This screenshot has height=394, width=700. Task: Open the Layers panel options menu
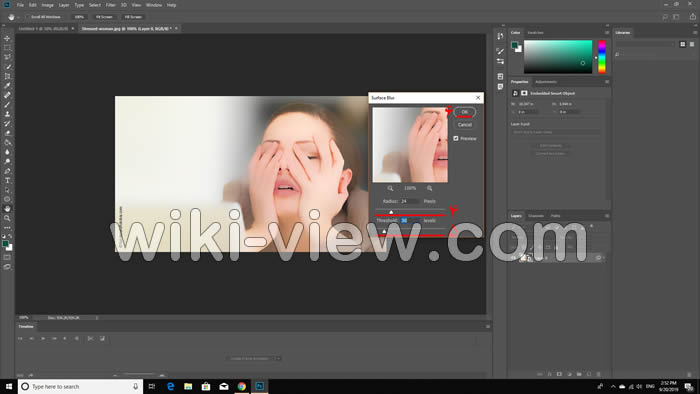point(607,216)
